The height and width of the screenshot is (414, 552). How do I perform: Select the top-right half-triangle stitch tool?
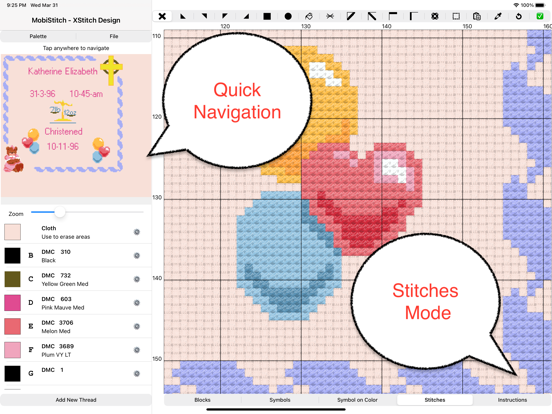[204, 16]
